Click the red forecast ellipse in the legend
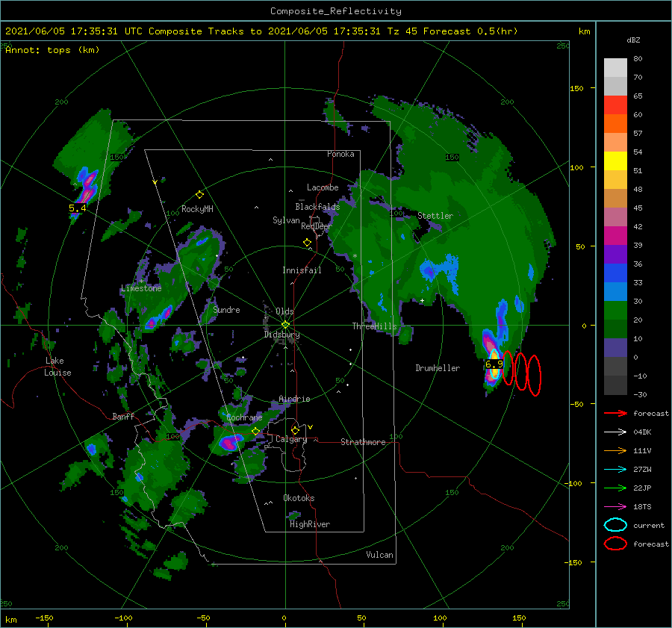This screenshot has height=628, width=672. tap(615, 544)
